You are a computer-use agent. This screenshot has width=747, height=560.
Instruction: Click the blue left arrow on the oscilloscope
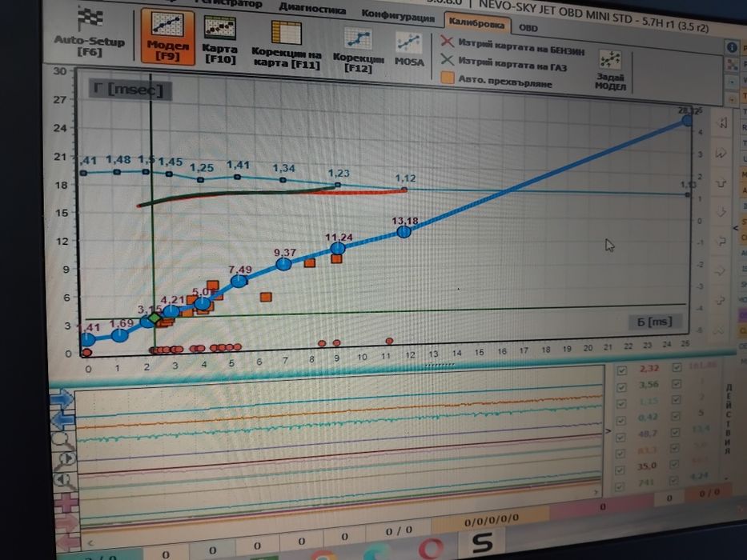[62, 420]
